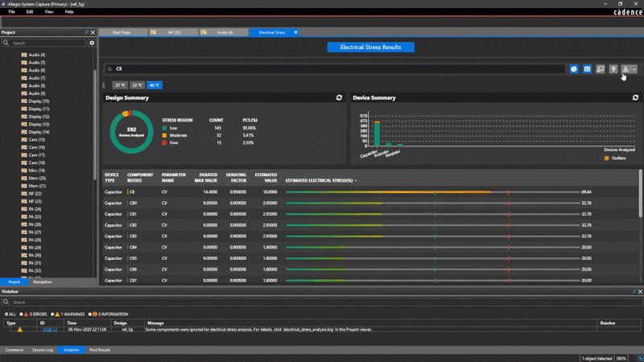Toggle the 0 ERRORS filter checkbox

22,315
